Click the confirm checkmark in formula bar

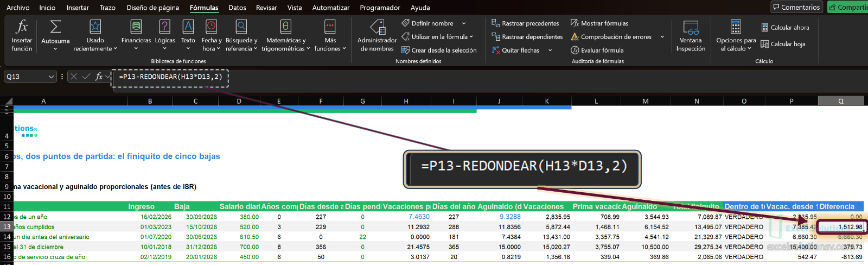pos(86,77)
